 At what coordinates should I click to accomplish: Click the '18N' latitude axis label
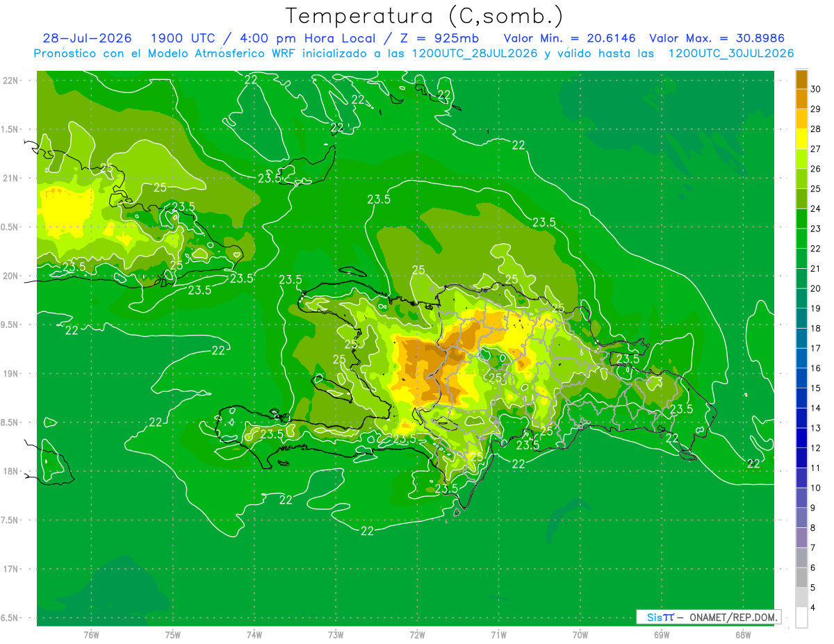click(x=10, y=471)
